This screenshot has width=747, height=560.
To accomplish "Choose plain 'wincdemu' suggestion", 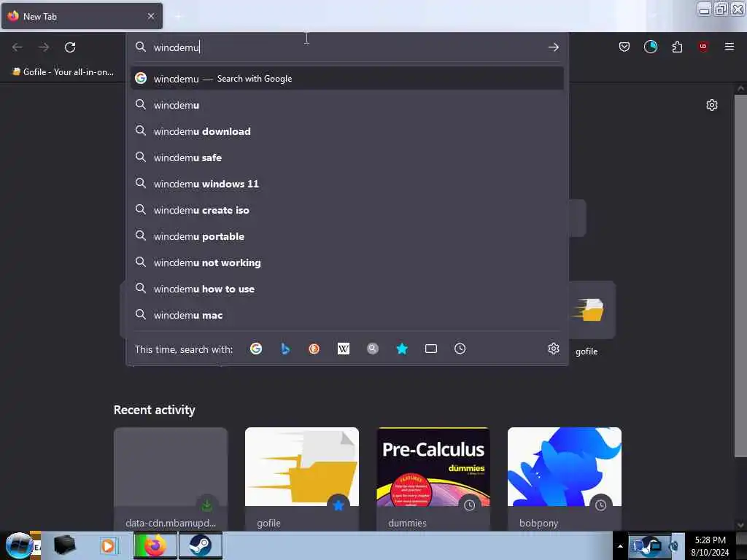I will point(347,105).
